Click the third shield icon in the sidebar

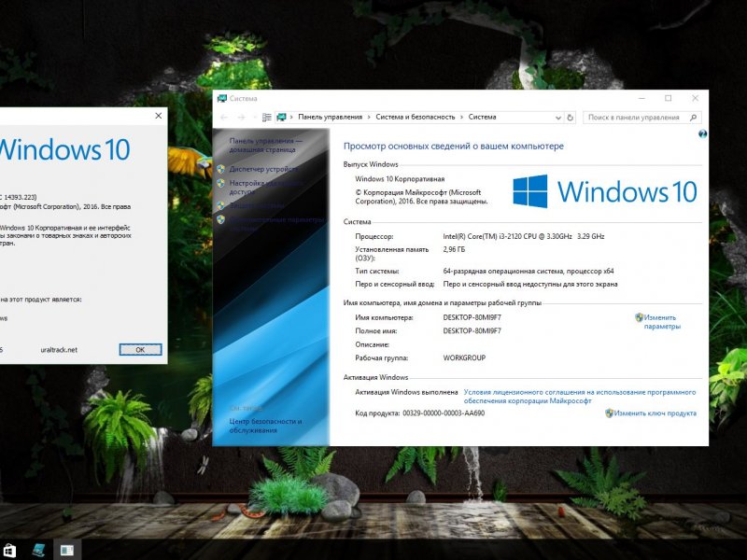click(220, 205)
